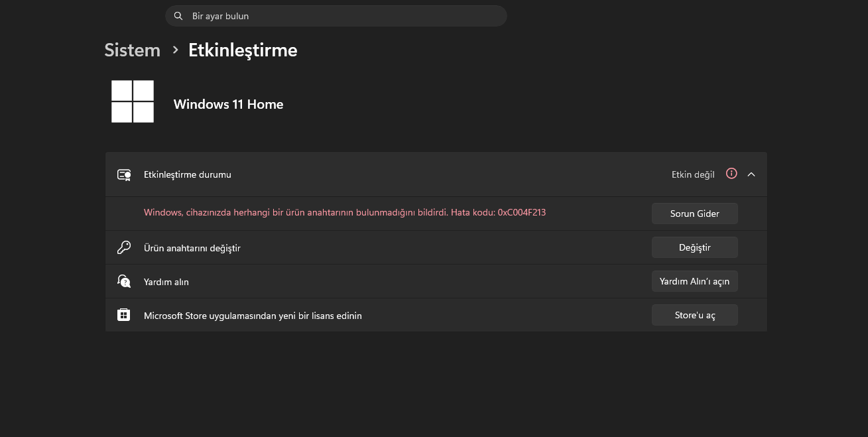Focus the Bir ayar bulun search field
This screenshot has height=437, width=868.
coord(336,16)
